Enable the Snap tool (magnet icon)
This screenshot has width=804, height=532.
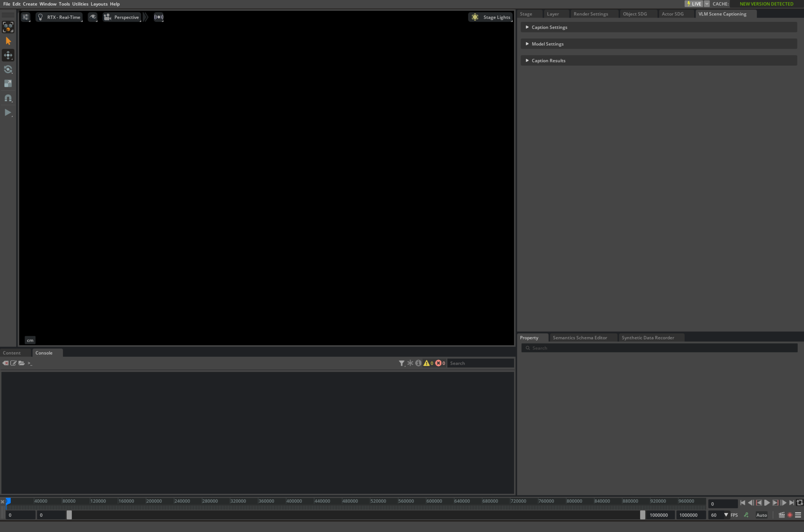point(8,98)
